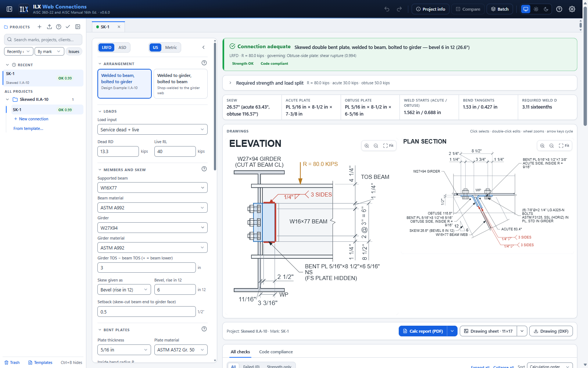Click the redo arrow icon
Viewport: 588px width, 368px height.
(x=399, y=9)
